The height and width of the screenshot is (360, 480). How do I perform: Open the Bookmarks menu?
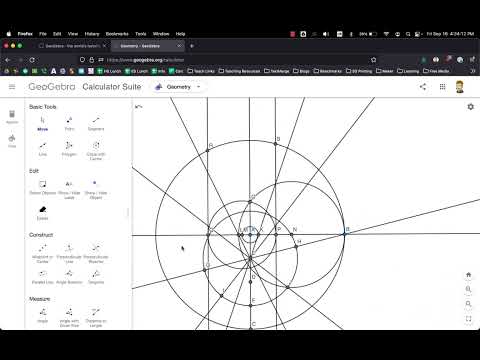[117, 34]
